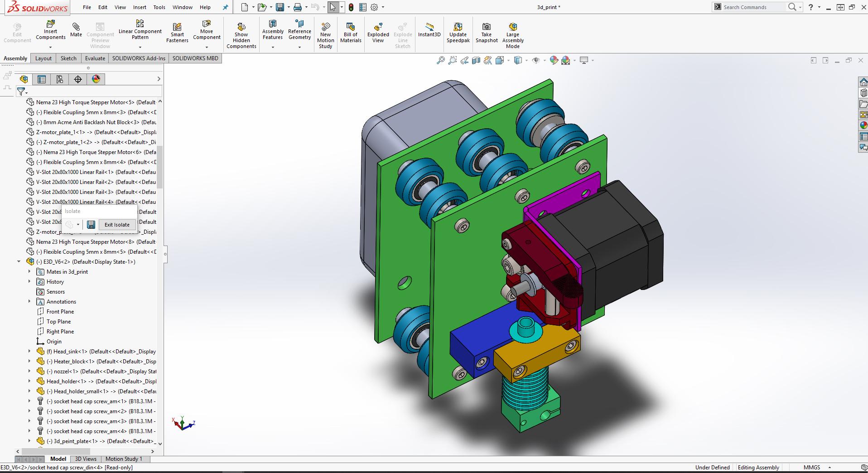Click the Insert Components tool
Viewport: 868px width, 473px height.
(50, 30)
